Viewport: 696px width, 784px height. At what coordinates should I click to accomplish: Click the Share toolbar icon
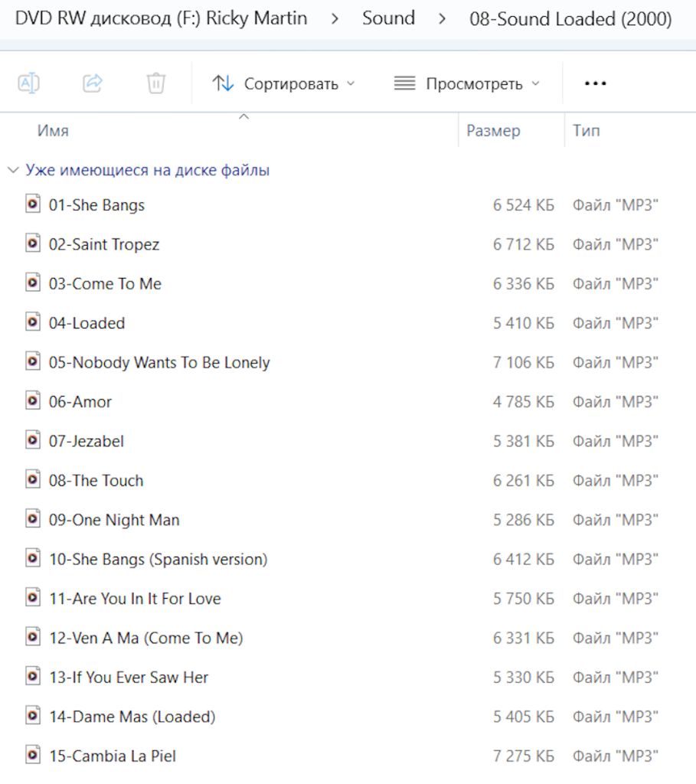(x=93, y=83)
